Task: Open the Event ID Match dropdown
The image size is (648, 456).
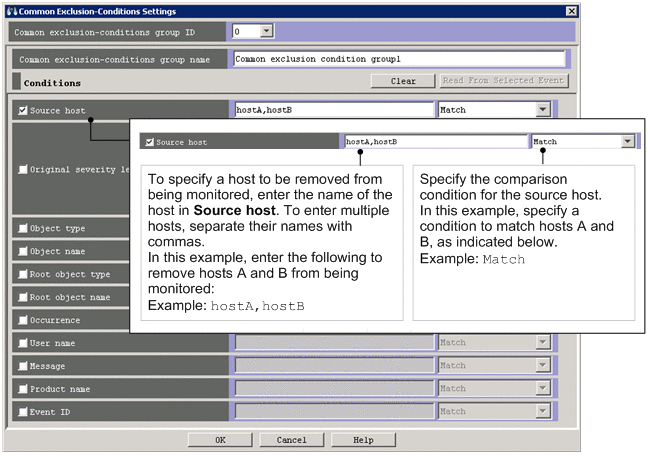Action: [x=542, y=412]
